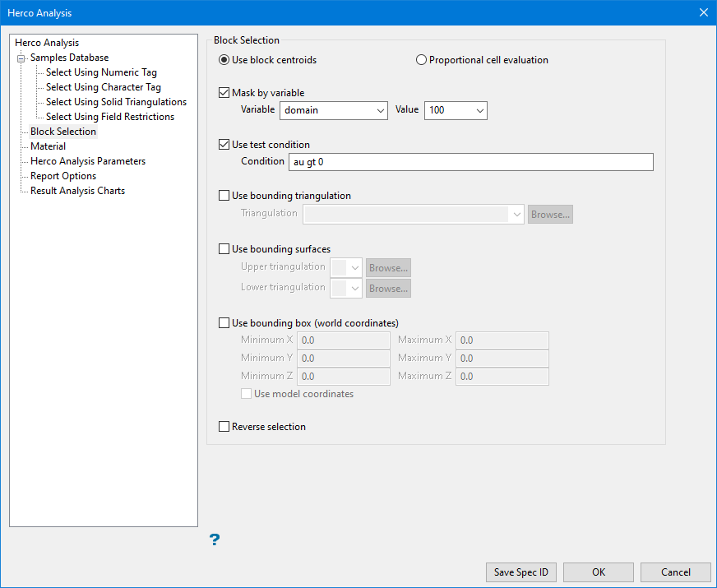This screenshot has width=717, height=588.
Task: Open Result Analysis Charts tree item
Action: (x=77, y=191)
